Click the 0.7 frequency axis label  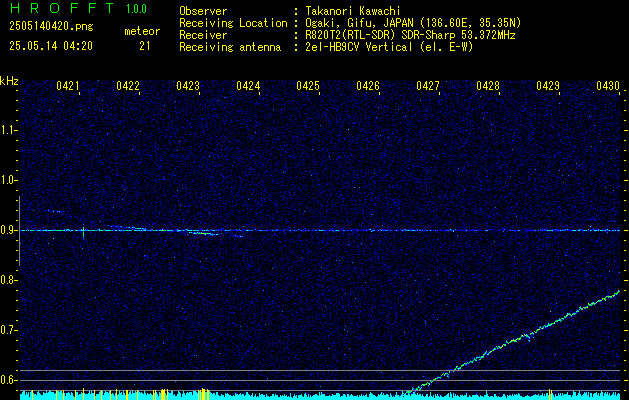(8, 330)
